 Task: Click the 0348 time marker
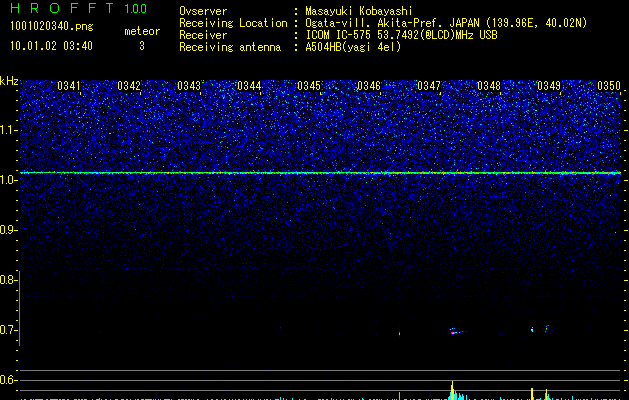pyautogui.click(x=489, y=86)
